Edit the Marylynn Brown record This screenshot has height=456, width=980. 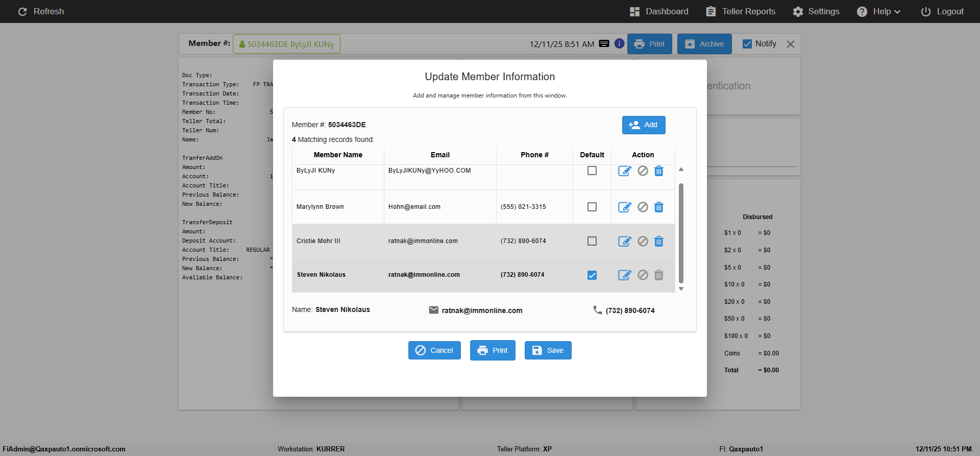[625, 207]
